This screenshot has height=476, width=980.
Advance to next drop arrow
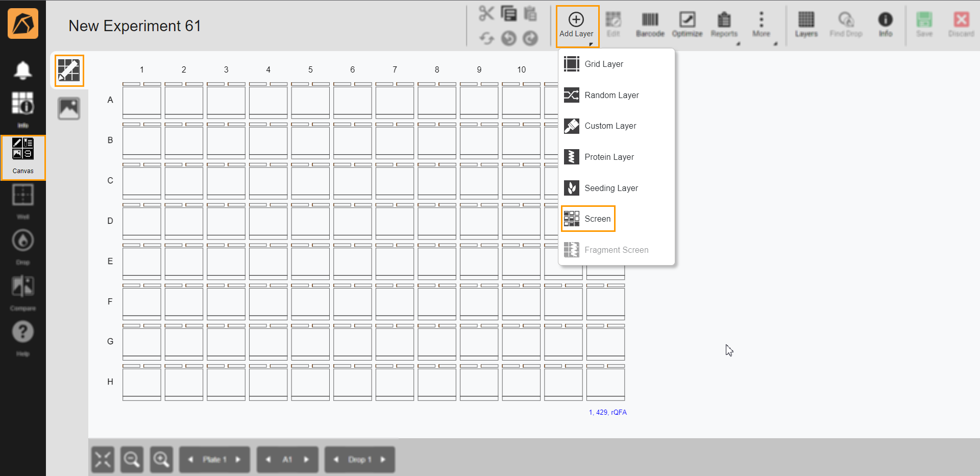click(383, 460)
